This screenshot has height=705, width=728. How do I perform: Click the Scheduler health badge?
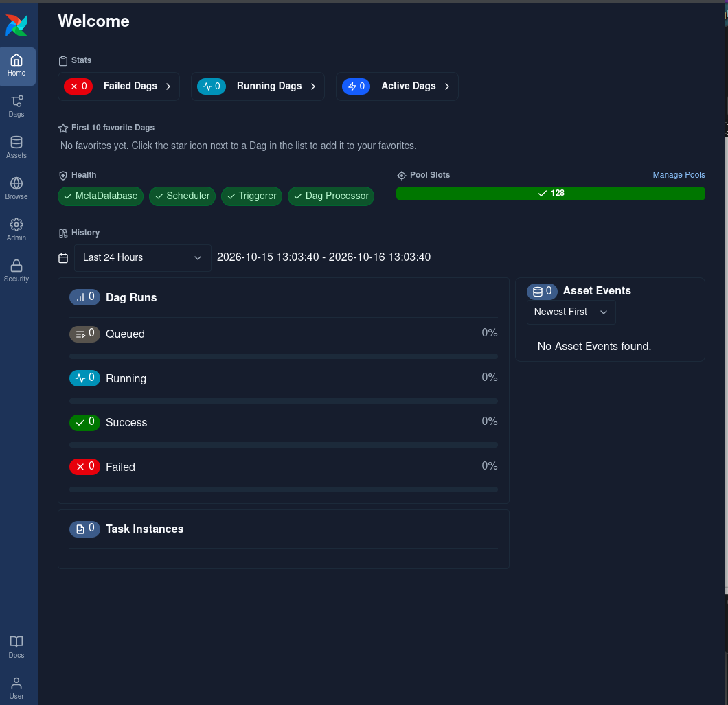point(183,196)
